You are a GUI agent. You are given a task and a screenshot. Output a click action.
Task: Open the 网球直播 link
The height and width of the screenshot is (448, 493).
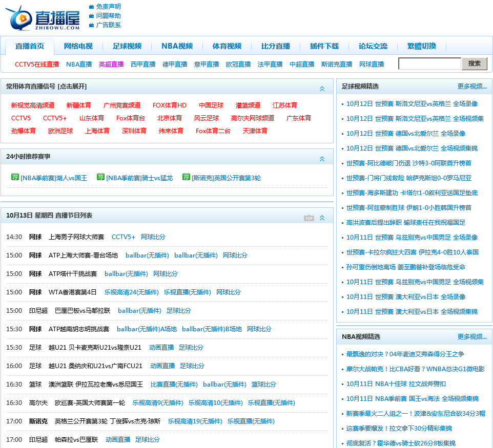click(372, 65)
